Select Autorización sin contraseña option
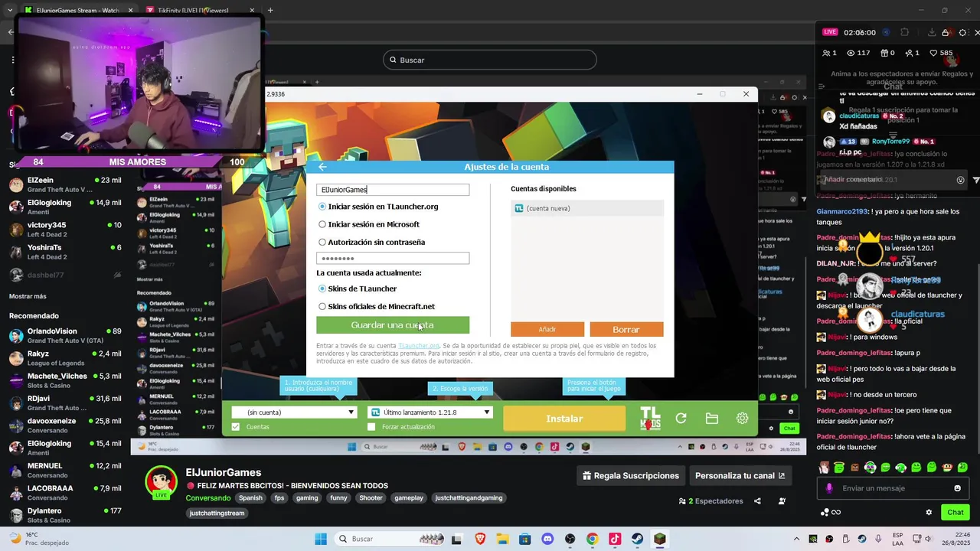 coord(371,242)
